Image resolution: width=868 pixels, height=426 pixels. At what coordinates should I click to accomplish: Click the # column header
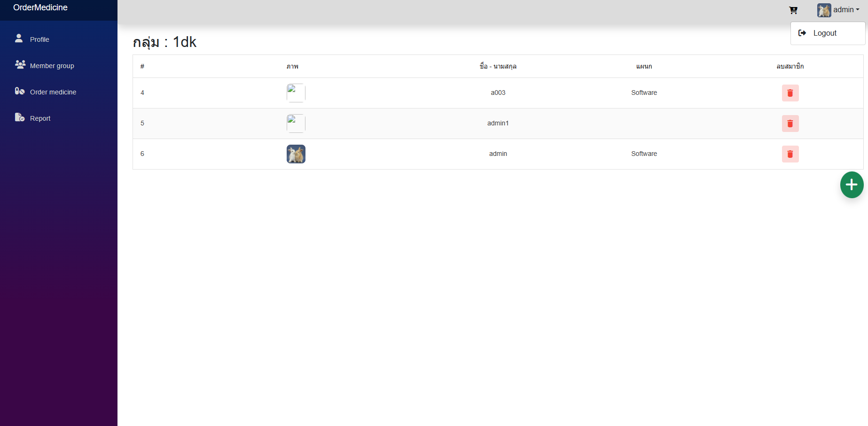click(142, 66)
